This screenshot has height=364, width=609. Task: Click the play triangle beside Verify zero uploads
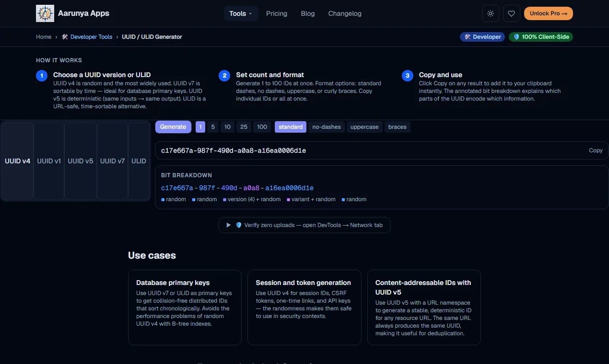click(x=229, y=225)
